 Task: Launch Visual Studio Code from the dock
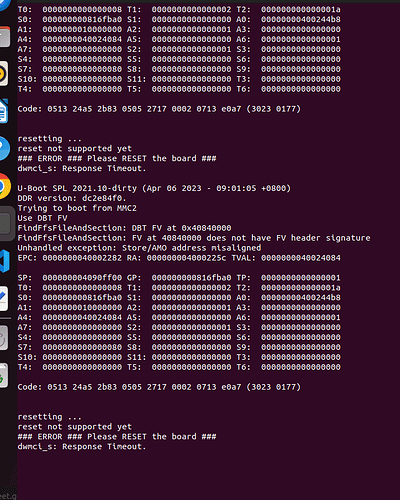[5, 261]
